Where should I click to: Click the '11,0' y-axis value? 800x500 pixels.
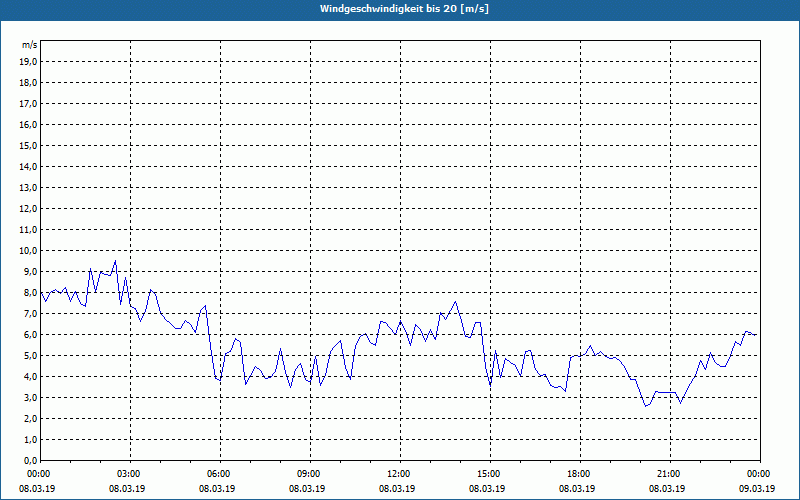click(28, 230)
